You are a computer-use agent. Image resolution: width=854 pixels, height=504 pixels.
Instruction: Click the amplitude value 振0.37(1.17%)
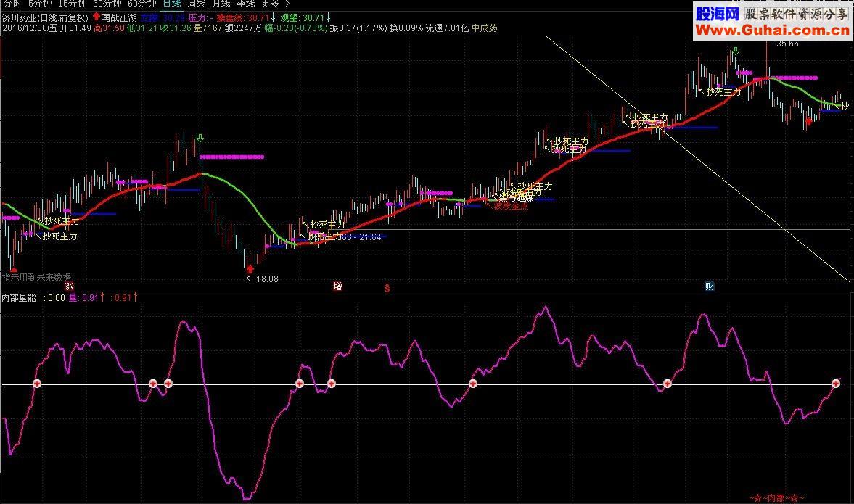pos(358,28)
